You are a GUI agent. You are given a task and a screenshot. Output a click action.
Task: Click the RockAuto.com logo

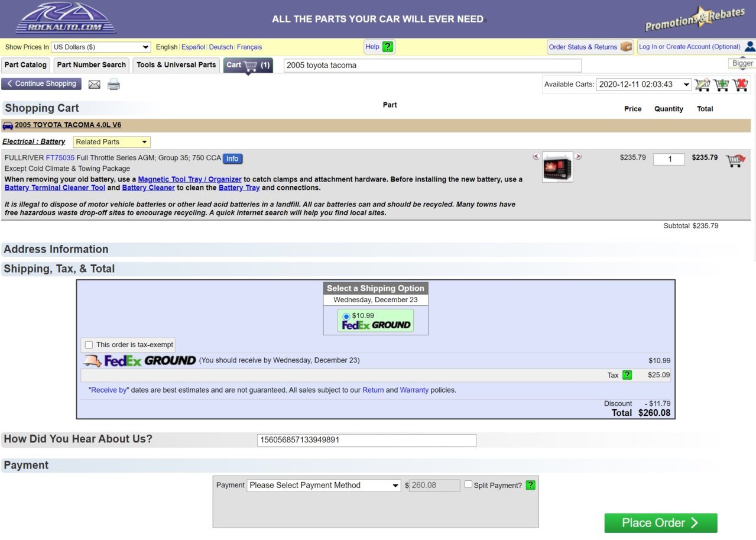(66, 18)
